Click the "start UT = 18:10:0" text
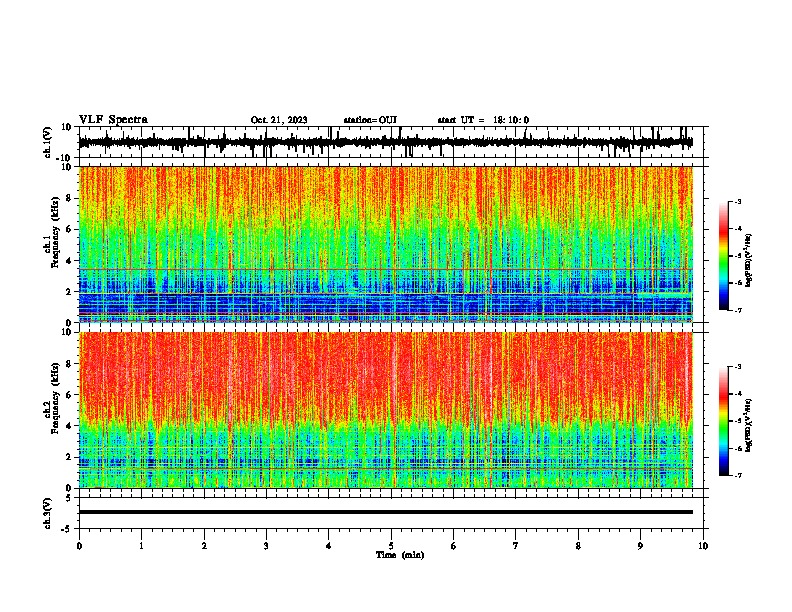This screenshot has width=792, height=612. [483, 120]
